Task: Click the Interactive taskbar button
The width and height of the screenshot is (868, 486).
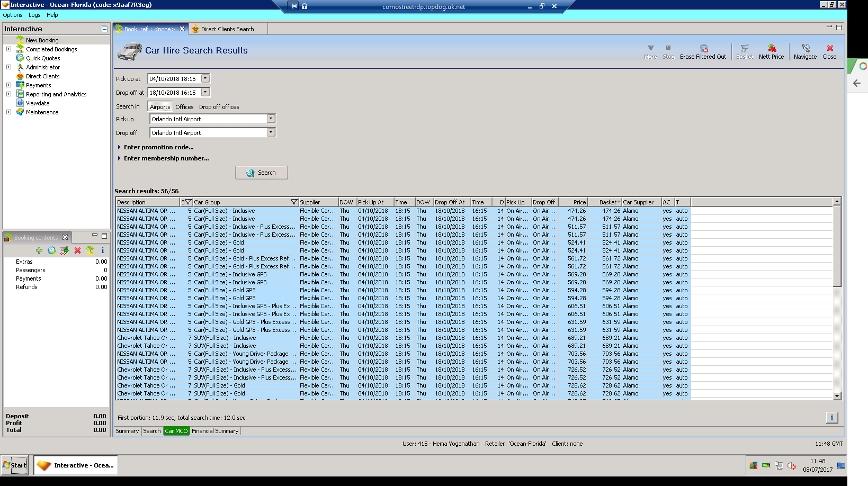Action: pyautogui.click(x=76, y=465)
